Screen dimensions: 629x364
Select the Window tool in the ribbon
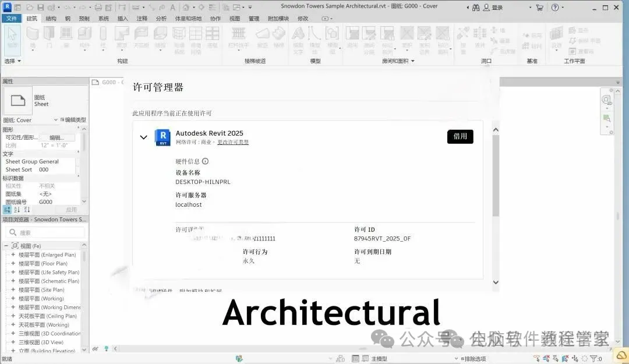[x=66, y=37]
